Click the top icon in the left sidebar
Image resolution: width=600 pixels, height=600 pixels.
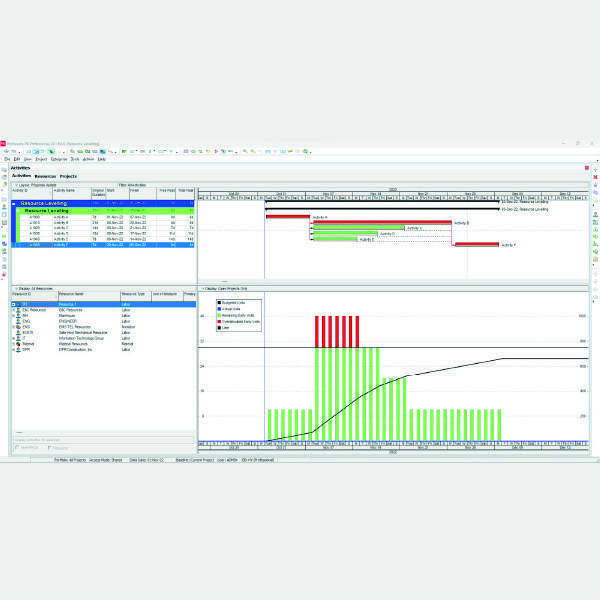point(5,169)
